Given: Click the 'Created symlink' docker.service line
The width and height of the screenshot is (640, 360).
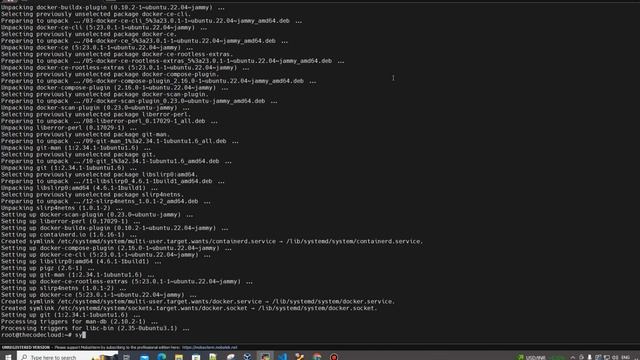Looking at the screenshot, I should point(198,301).
